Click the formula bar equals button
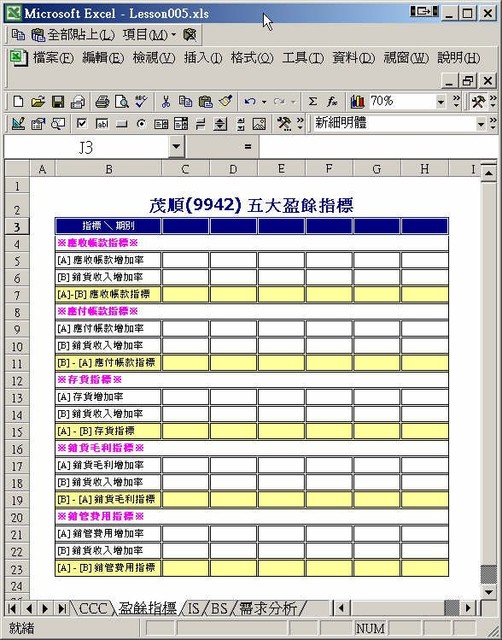Viewport: 502px width, 640px height. [x=247, y=147]
